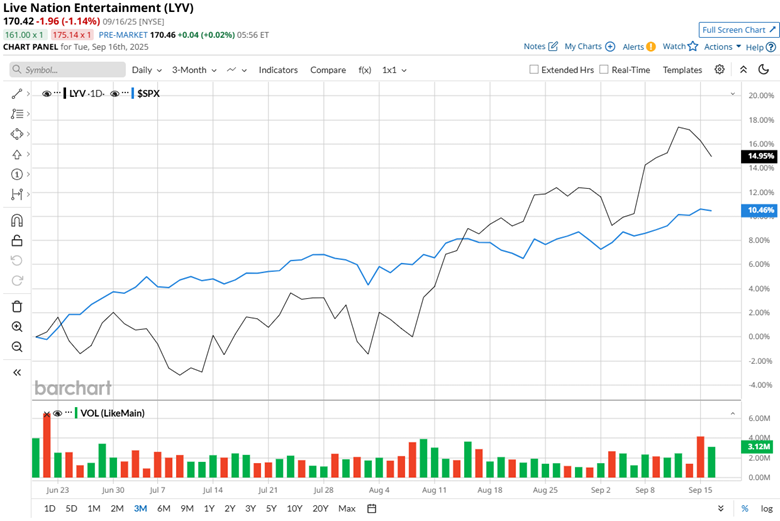Toggle $SPX series visibility eye
Image resolution: width=780 pixels, height=521 pixels.
point(114,94)
